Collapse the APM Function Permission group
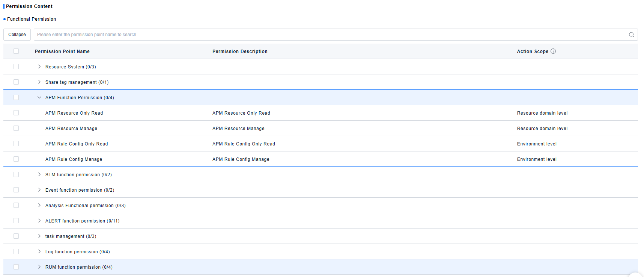The height and width of the screenshot is (277, 644). coord(39,97)
